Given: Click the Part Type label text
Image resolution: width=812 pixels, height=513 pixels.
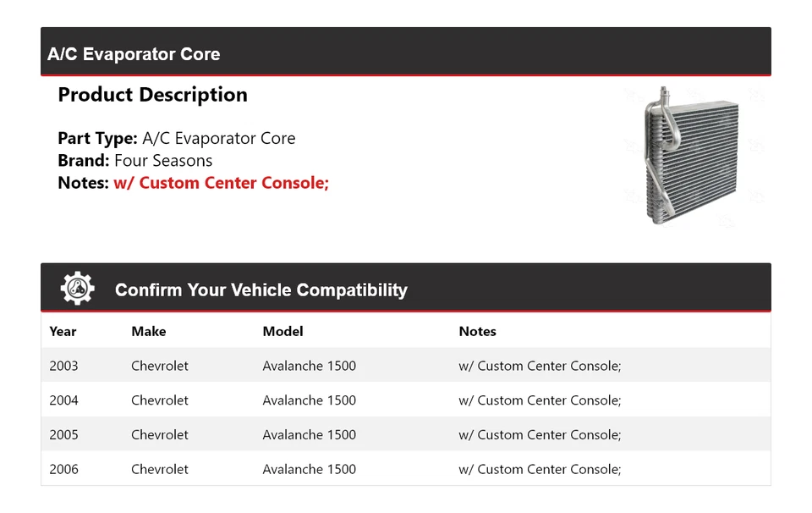Looking at the screenshot, I should 97,139.
